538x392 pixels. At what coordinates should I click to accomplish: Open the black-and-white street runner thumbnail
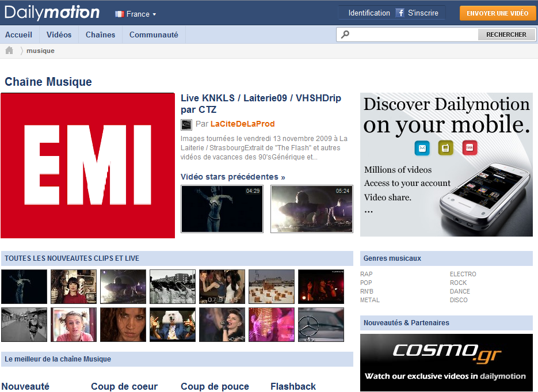tap(24, 325)
